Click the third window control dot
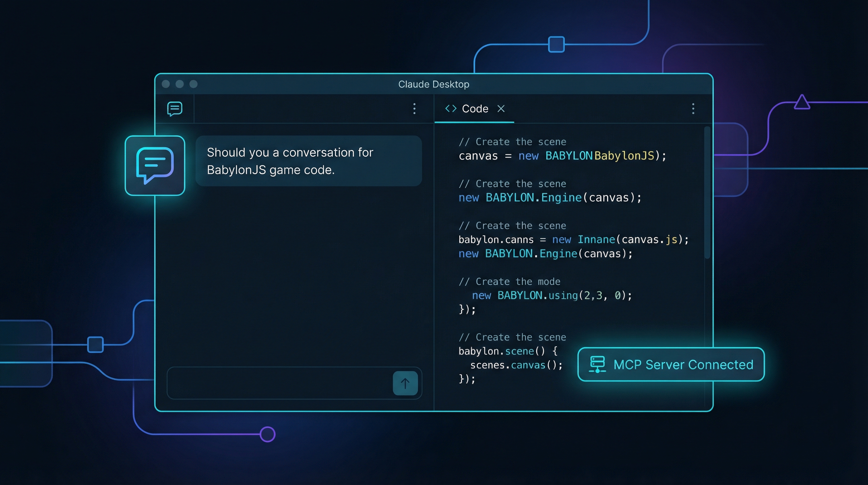 [x=193, y=84]
